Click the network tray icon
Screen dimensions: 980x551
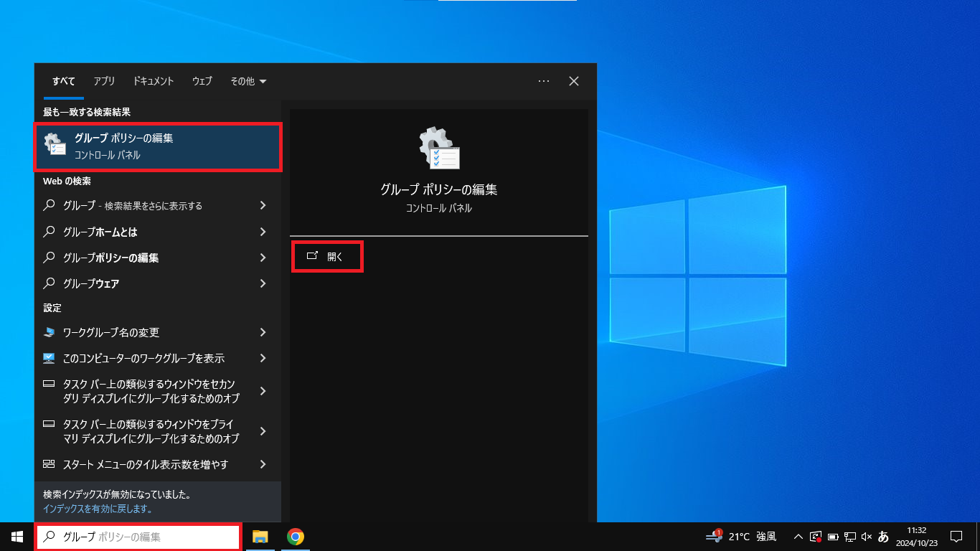click(x=850, y=537)
